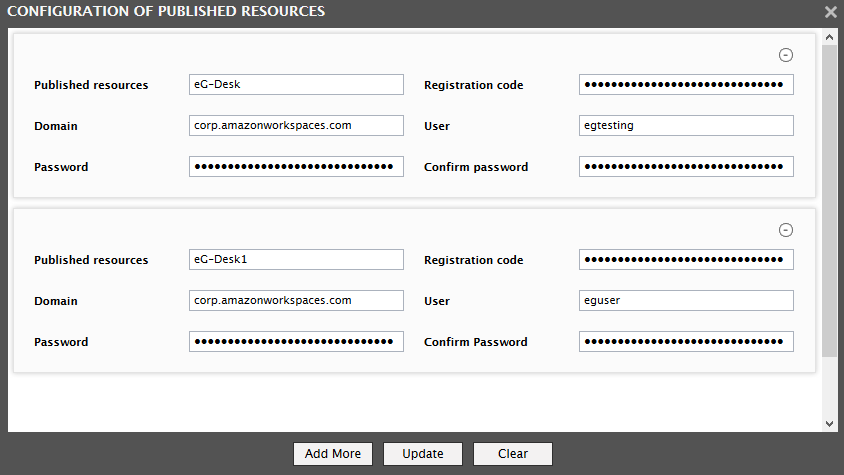Click the vertical scrollbar thumb
Screen dimensions: 844x475
tap(829, 201)
